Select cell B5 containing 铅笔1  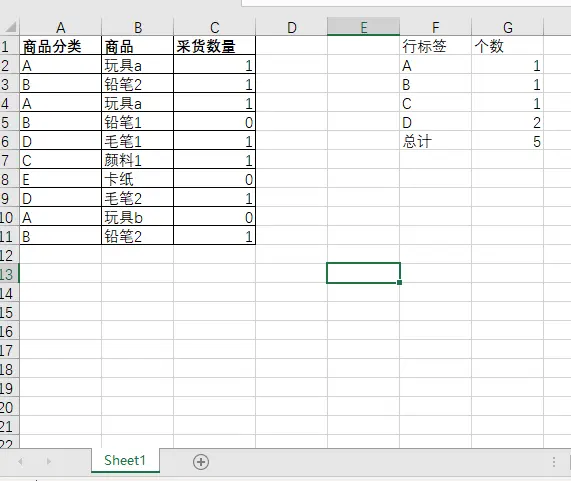click(x=138, y=122)
